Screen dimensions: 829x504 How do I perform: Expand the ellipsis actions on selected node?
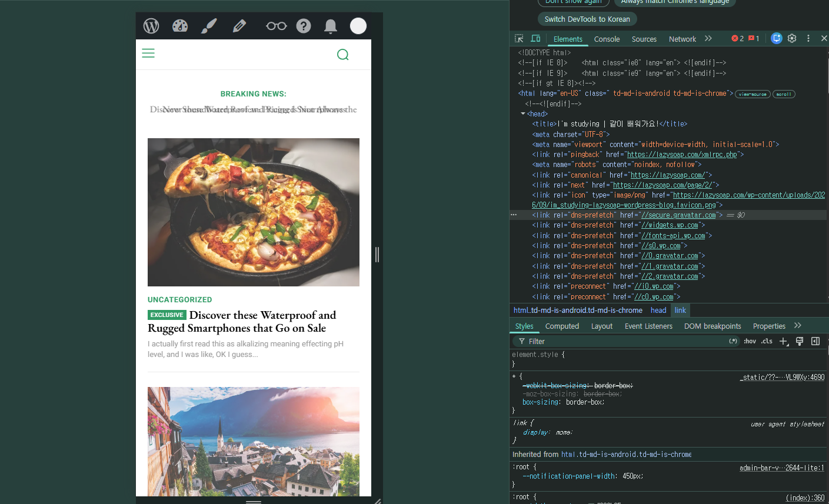pyautogui.click(x=514, y=215)
